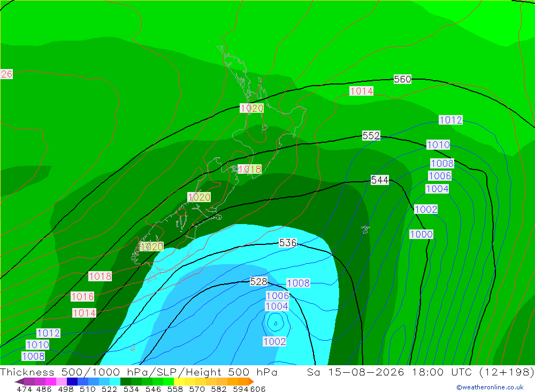Click the bright yellow legend swatch at 558
This screenshot has height=392, width=535.
pos(179,381)
